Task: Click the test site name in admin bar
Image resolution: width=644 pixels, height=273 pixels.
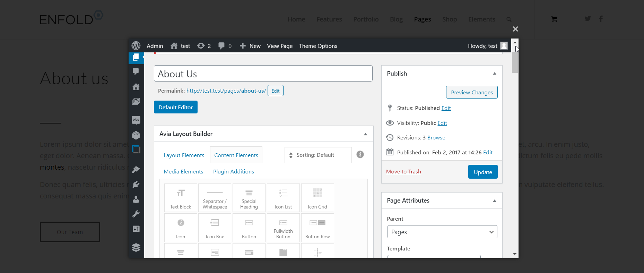Action: pos(181,46)
